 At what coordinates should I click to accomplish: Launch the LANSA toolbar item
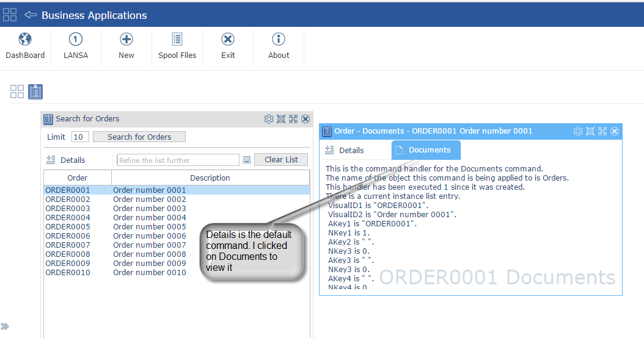pos(76,46)
